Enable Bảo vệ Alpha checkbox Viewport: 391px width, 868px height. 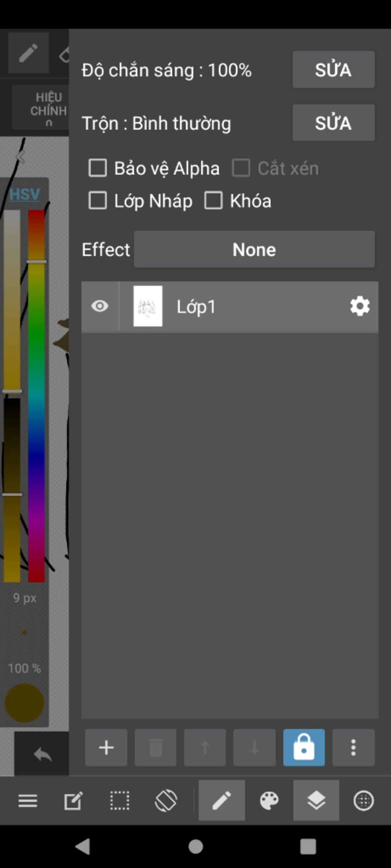click(x=98, y=168)
